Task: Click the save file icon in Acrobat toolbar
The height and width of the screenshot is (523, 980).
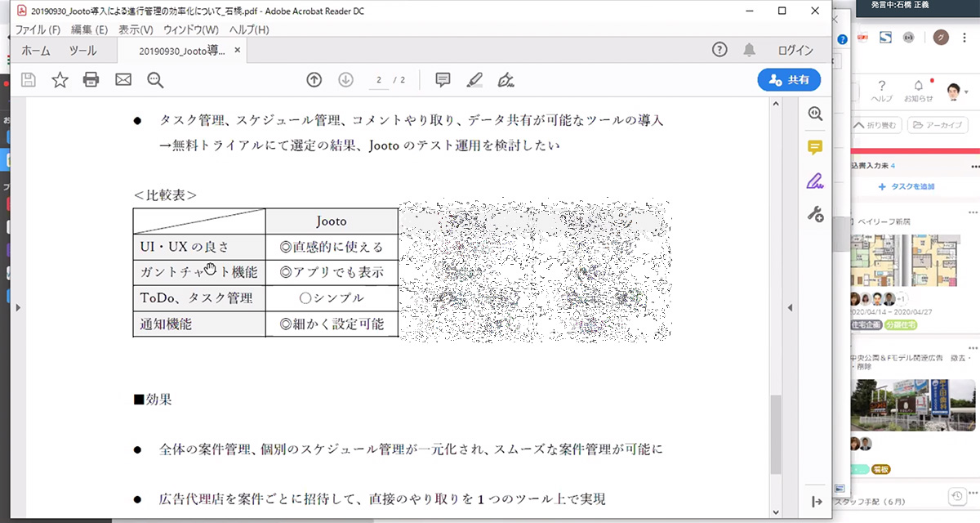Action: tap(29, 79)
